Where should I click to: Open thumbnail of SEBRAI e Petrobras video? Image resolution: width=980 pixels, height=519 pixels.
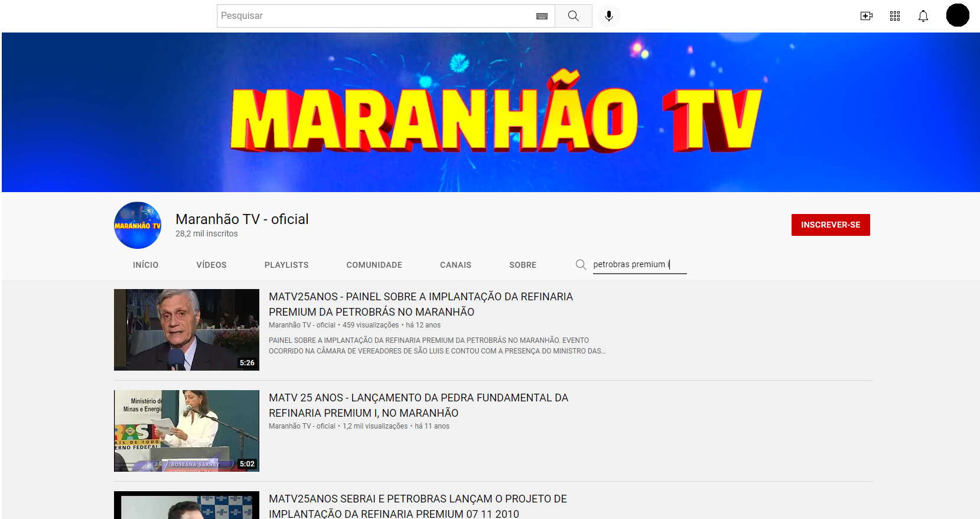187,505
